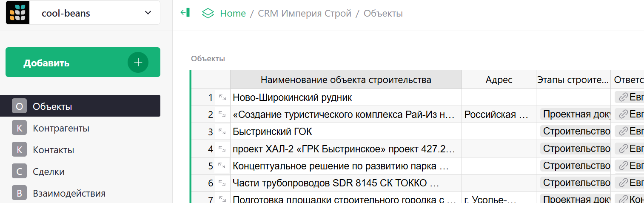The height and width of the screenshot is (203, 644).
Task: Click the layers icon beside Home
Action: pos(208,13)
